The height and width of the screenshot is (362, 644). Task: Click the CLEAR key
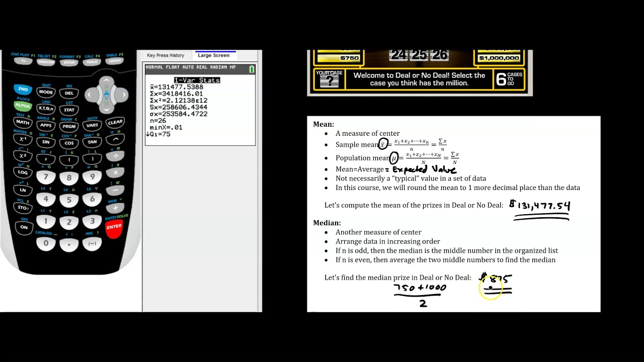pos(115,122)
